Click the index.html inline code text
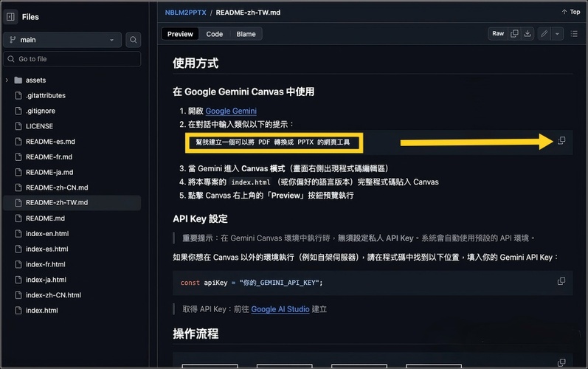Viewport: 588px width, 369px height. 251,182
